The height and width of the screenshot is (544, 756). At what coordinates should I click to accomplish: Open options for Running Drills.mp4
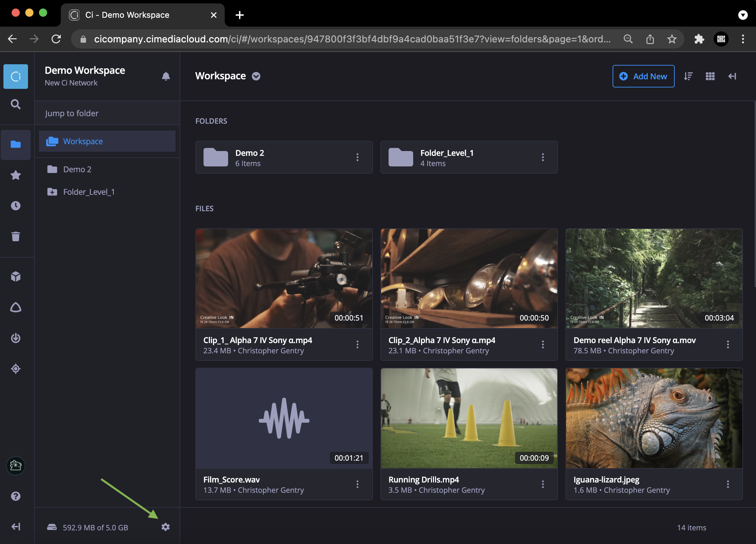click(x=543, y=484)
